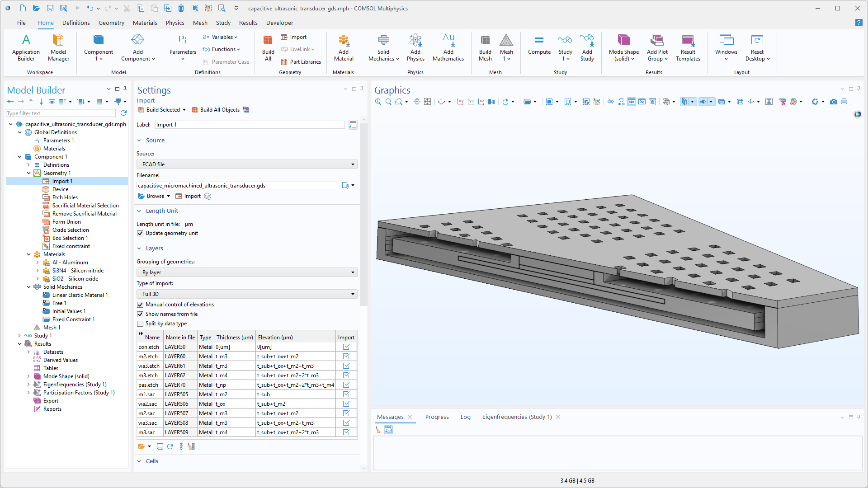This screenshot has width=868, height=488.
Task: Zoom out on the Graphics view
Action: click(388, 102)
